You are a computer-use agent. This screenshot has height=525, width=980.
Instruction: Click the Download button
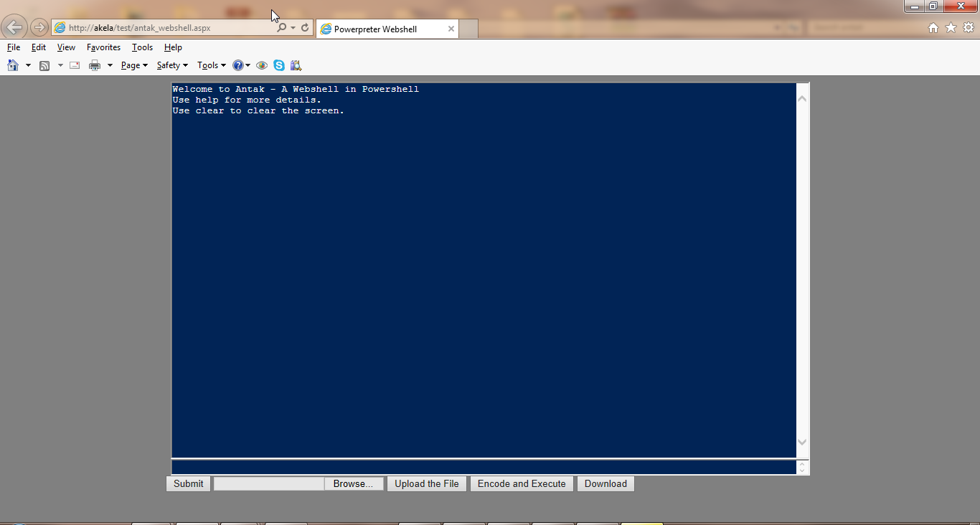pos(606,483)
